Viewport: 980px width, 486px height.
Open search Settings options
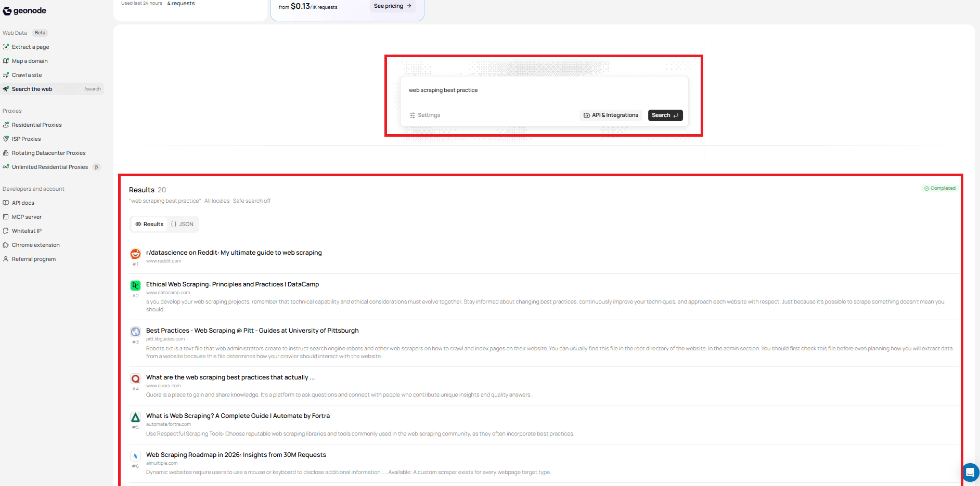(425, 115)
